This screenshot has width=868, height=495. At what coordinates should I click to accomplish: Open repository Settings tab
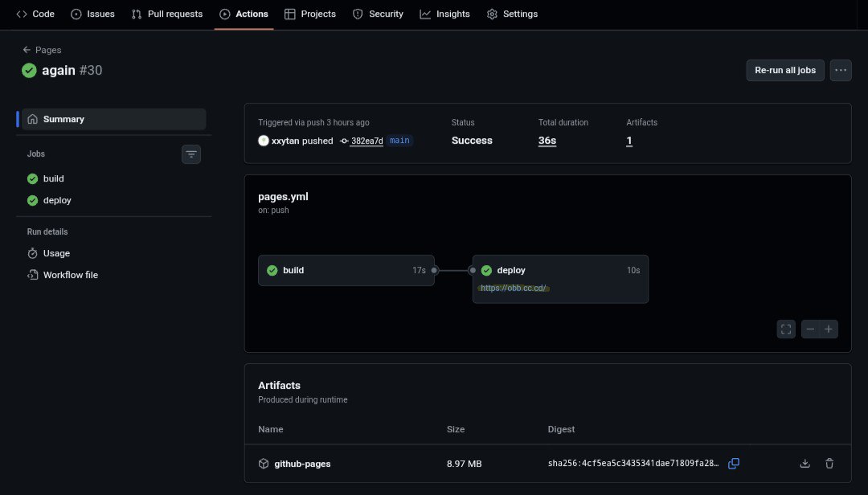click(512, 14)
